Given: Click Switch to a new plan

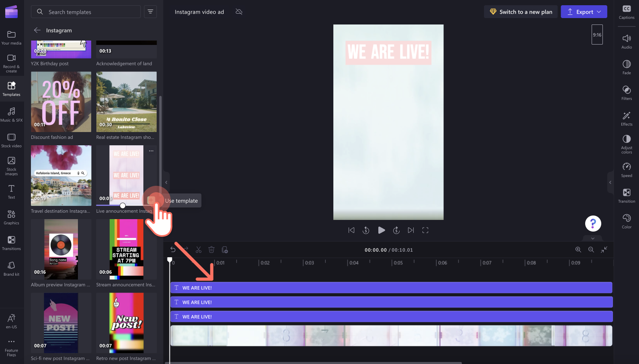Looking at the screenshot, I should point(521,12).
